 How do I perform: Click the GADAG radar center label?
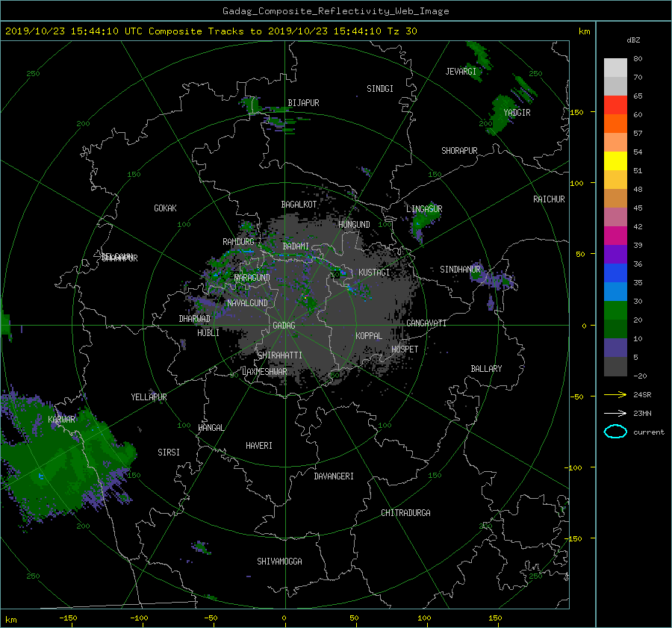(284, 326)
